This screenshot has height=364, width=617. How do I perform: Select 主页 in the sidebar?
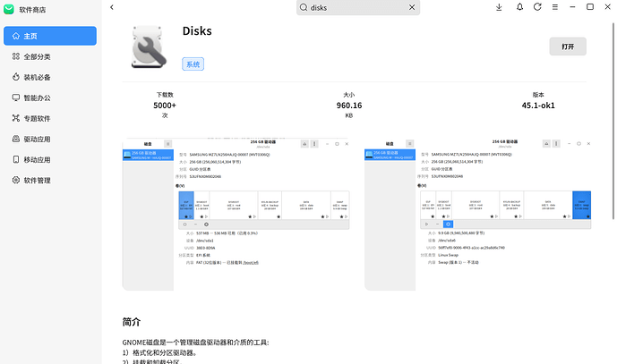(50, 36)
